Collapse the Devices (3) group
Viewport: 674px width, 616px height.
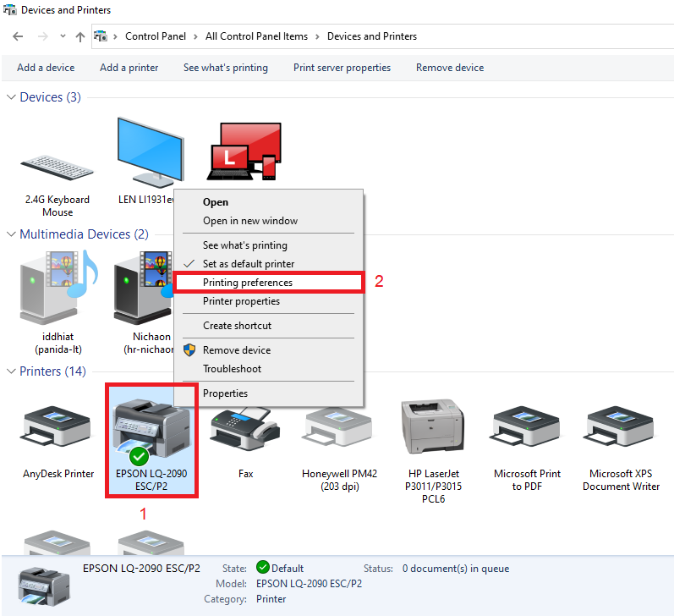11,97
